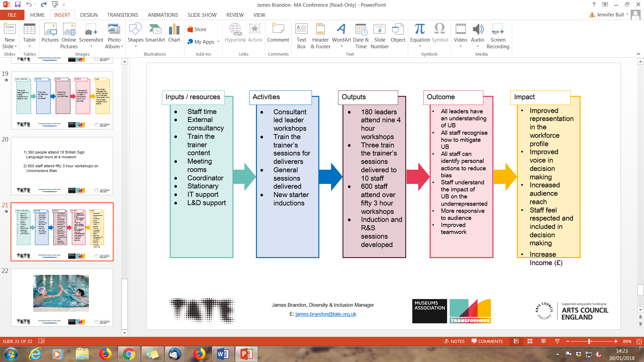Start slideshow from beginning icon in quick access toolbar
The height and width of the screenshot is (362, 644).
[55, 5]
